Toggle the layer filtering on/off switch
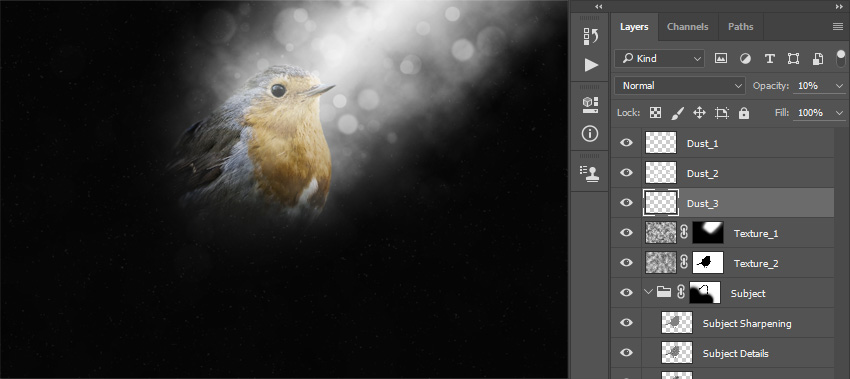 [841, 58]
